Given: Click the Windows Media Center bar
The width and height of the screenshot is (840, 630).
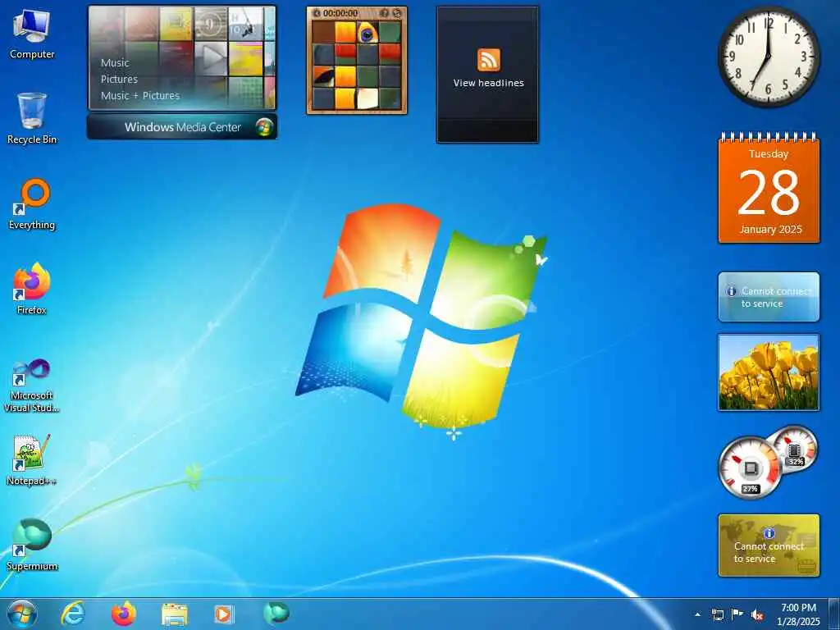Looking at the screenshot, I should pyautogui.click(x=182, y=127).
